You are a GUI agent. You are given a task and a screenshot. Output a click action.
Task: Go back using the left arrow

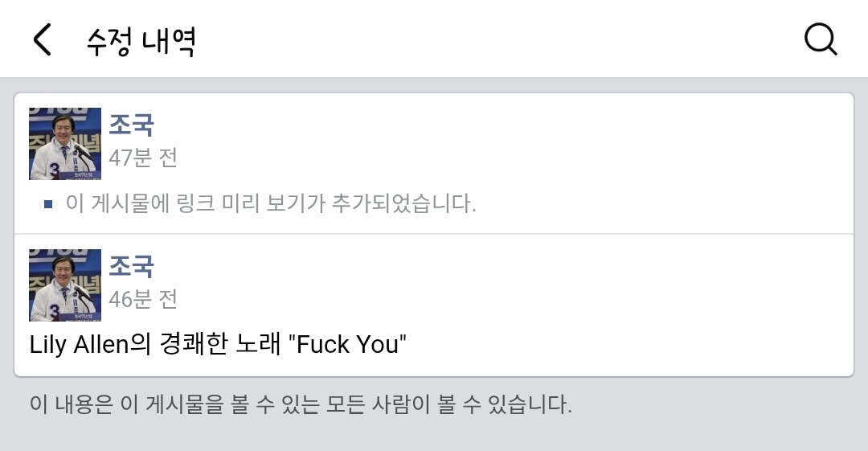[42, 39]
